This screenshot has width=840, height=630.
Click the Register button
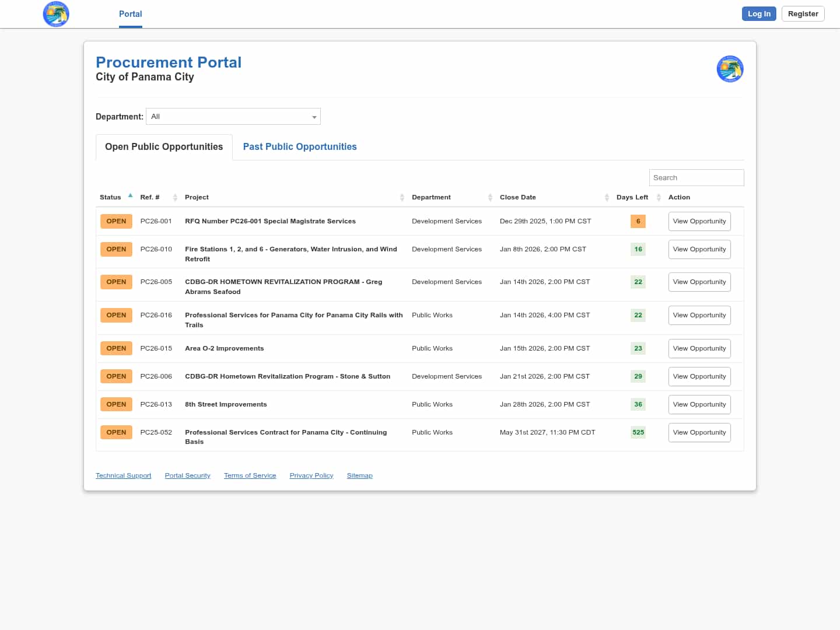point(803,14)
